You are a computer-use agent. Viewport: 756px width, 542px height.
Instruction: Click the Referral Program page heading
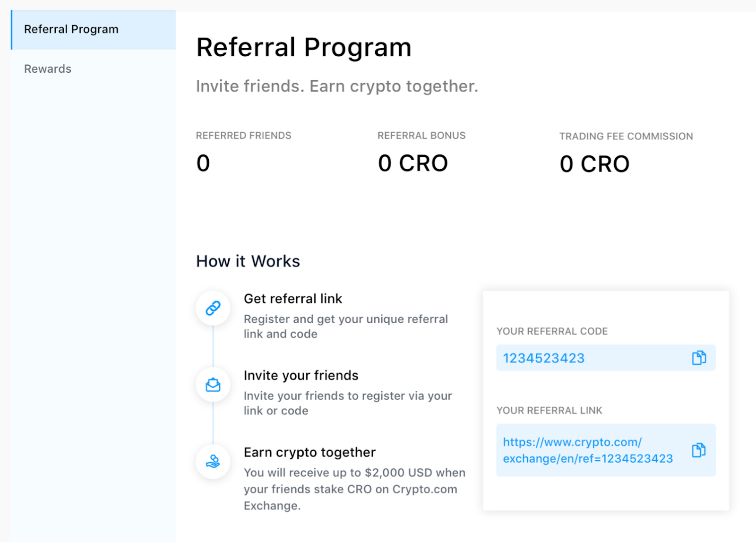tap(304, 48)
